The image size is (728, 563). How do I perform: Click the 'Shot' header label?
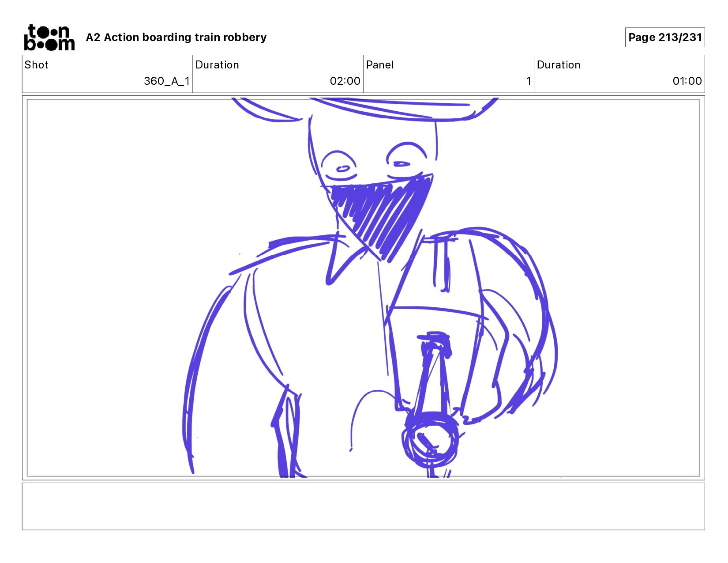[x=36, y=65]
